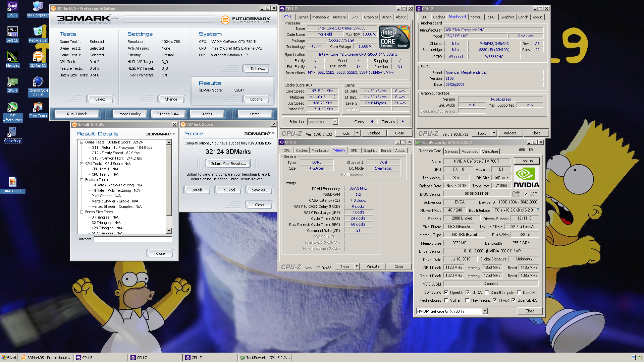This screenshot has height=362, width=644.
Task: Open the CPU-Z desktop shortcut
Action: tap(12, 9)
